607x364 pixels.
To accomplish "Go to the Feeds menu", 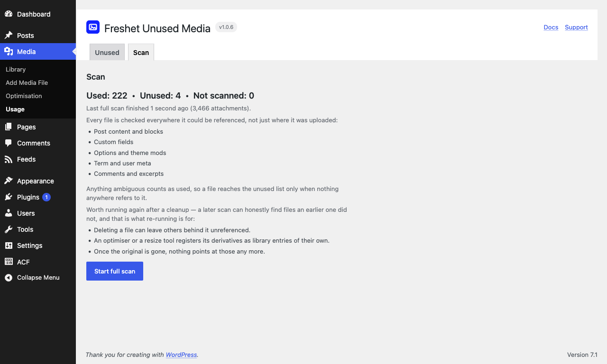I will [x=38, y=159].
